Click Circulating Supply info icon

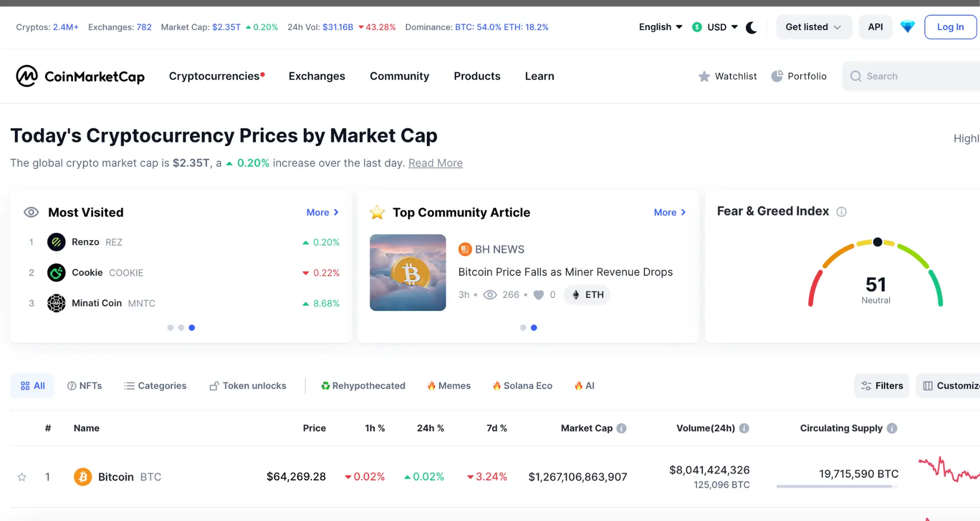point(892,428)
